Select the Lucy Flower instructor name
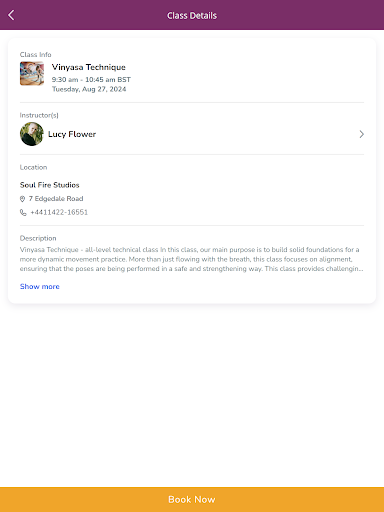The width and height of the screenshot is (384, 512). pos(72,134)
